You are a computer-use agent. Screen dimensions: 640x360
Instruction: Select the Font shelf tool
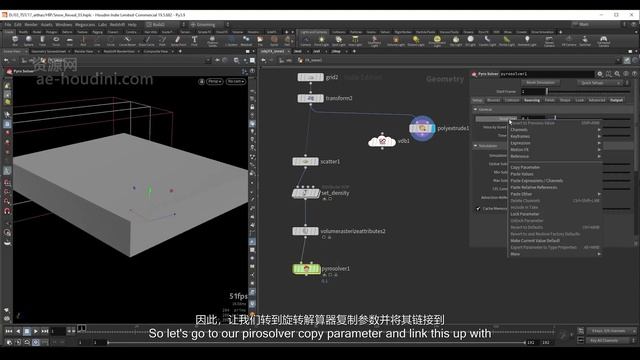pos(194,41)
